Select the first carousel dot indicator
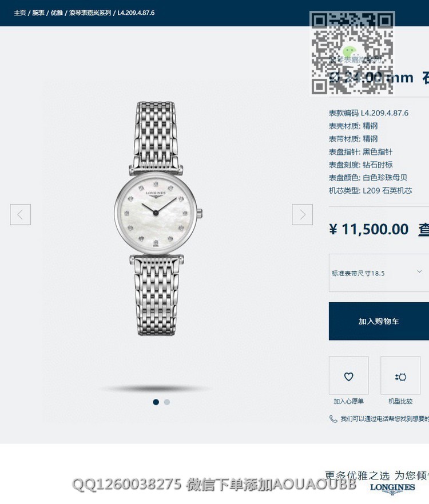Screen dimensions: 429x504 point(156,402)
